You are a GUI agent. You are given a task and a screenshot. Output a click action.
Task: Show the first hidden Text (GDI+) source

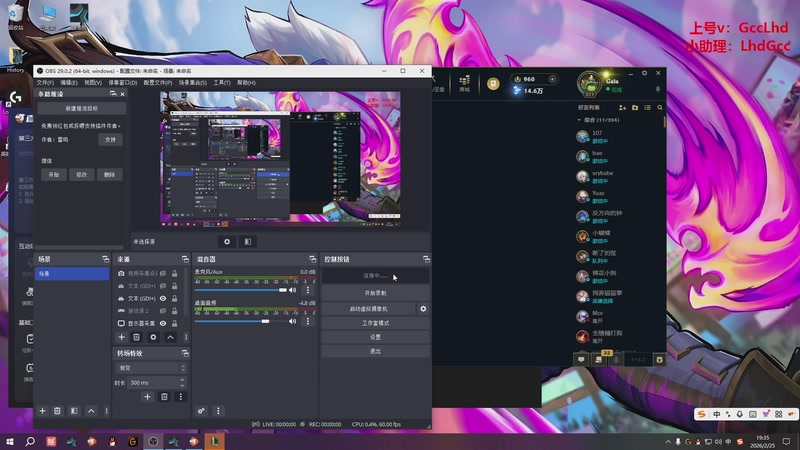pyautogui.click(x=163, y=286)
